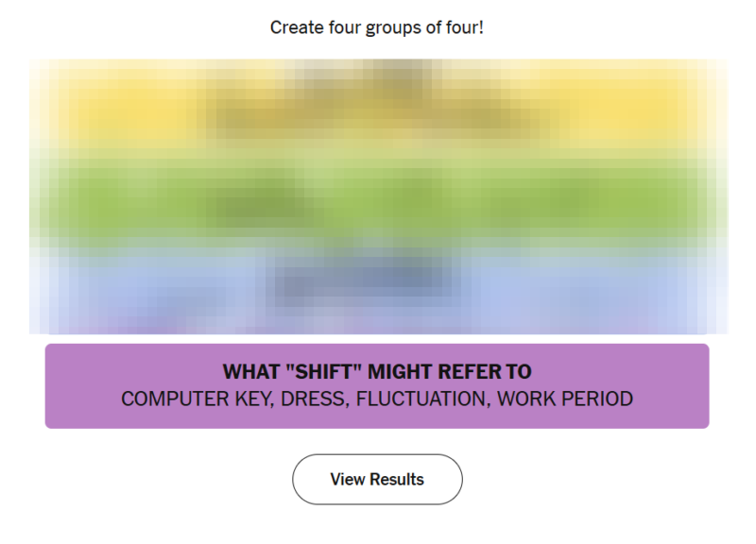Click the WORK PERIOD answer word
This screenshot has width=756, height=544.
pos(565,399)
